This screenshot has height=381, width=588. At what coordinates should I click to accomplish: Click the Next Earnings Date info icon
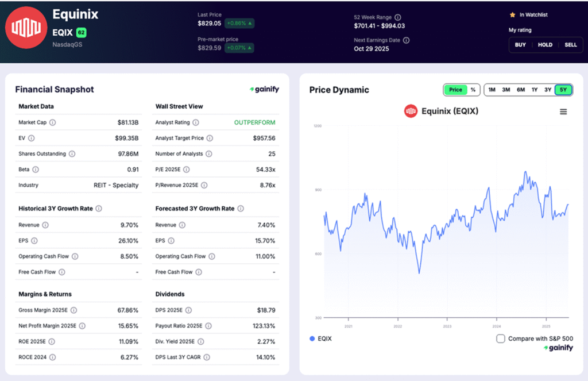tap(406, 40)
